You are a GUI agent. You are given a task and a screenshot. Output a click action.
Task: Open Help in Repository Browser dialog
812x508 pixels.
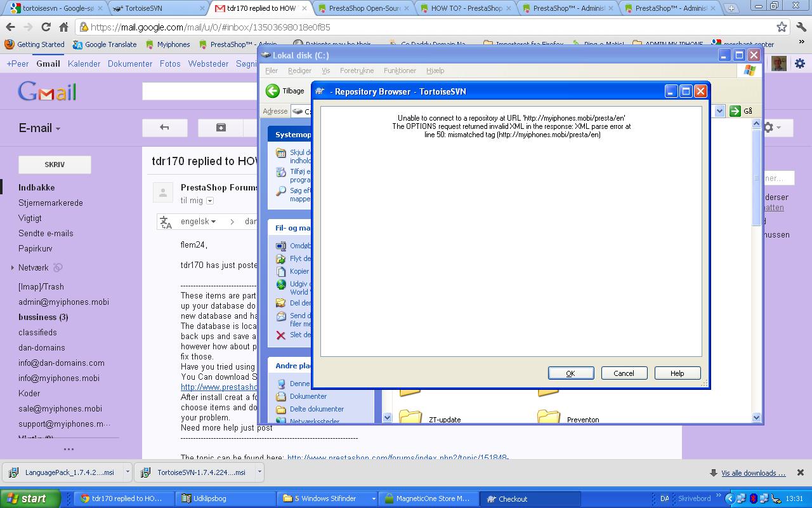coord(677,373)
